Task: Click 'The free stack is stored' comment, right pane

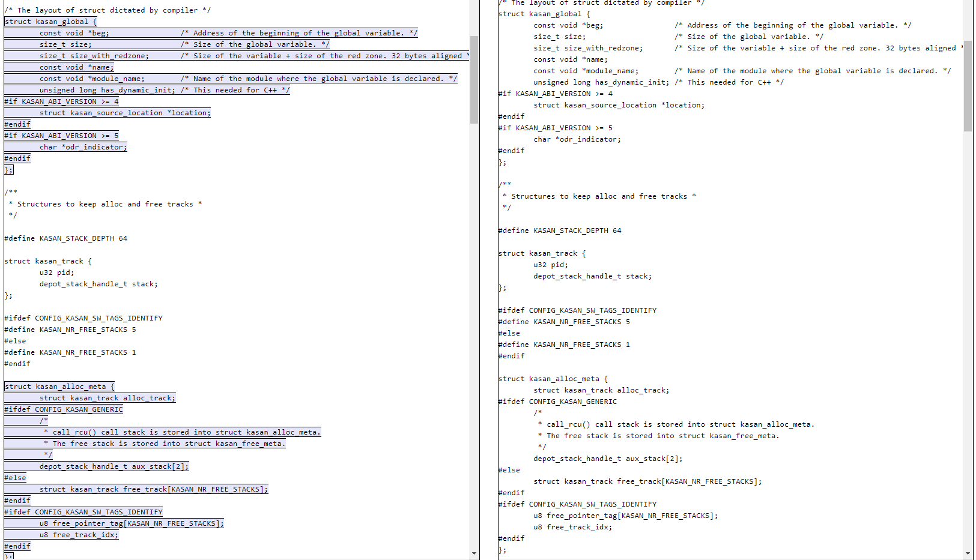Action: point(658,436)
